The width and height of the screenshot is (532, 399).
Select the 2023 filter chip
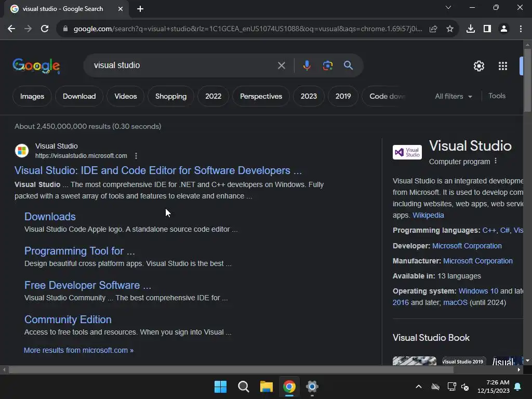tap(309, 96)
